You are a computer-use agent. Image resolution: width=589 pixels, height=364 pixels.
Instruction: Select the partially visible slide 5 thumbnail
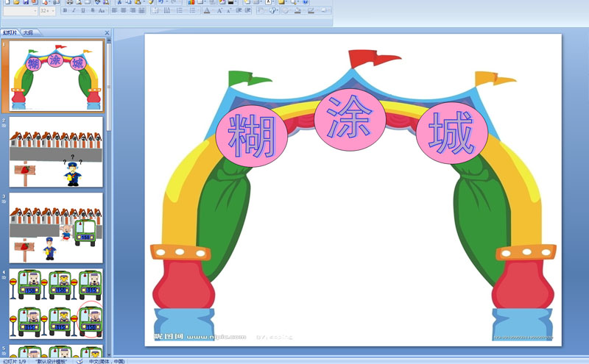(x=56, y=351)
